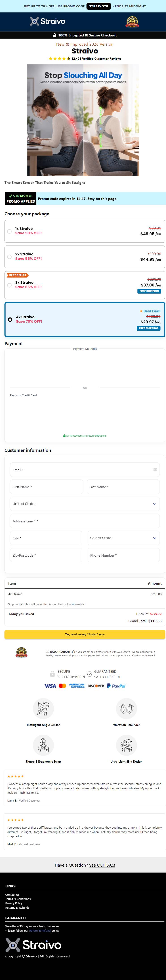Screen dimensions: 166x980
Task: Click the STRAIVO70 code in top banner
Action: (99, 6)
